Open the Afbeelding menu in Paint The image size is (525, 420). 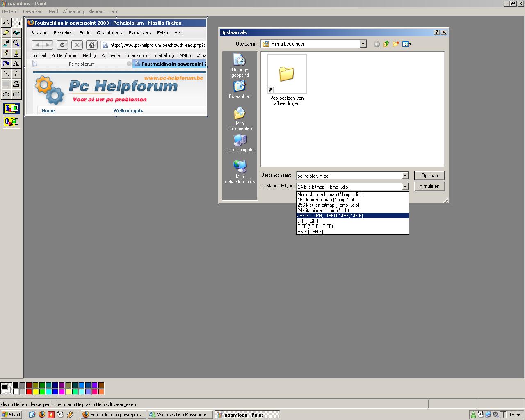click(x=73, y=11)
